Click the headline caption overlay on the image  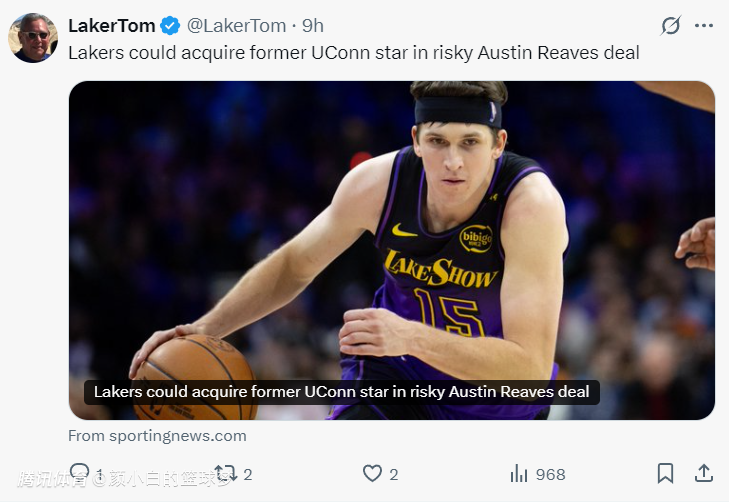(x=341, y=392)
